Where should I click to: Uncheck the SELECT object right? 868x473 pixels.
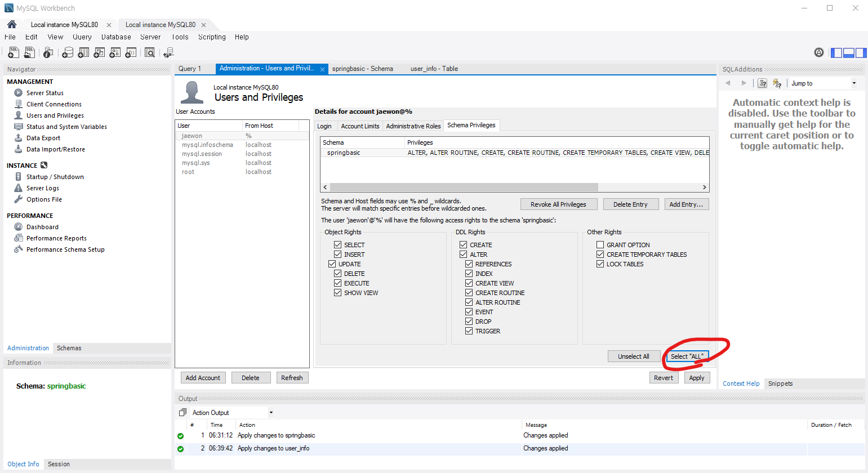[338, 245]
